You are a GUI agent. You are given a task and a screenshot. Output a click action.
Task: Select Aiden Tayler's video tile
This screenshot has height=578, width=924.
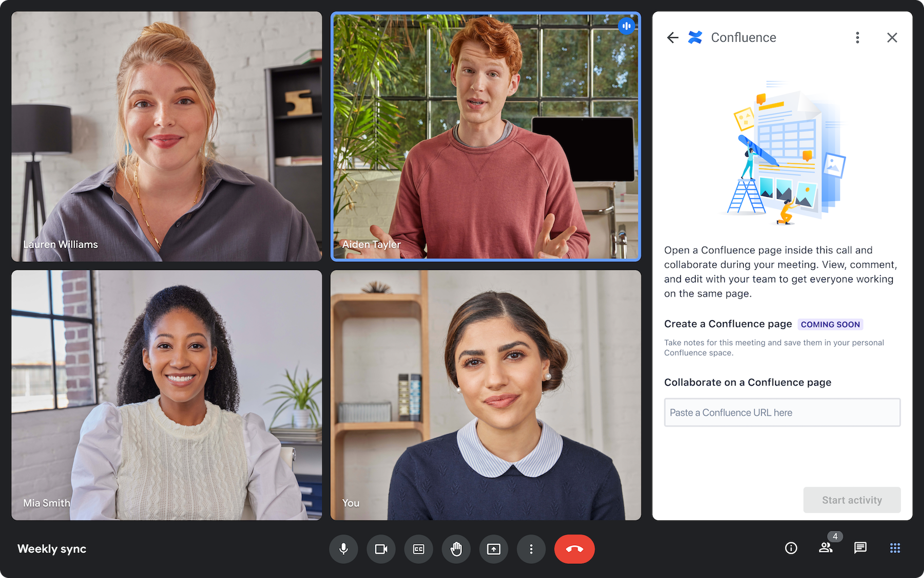click(x=486, y=137)
